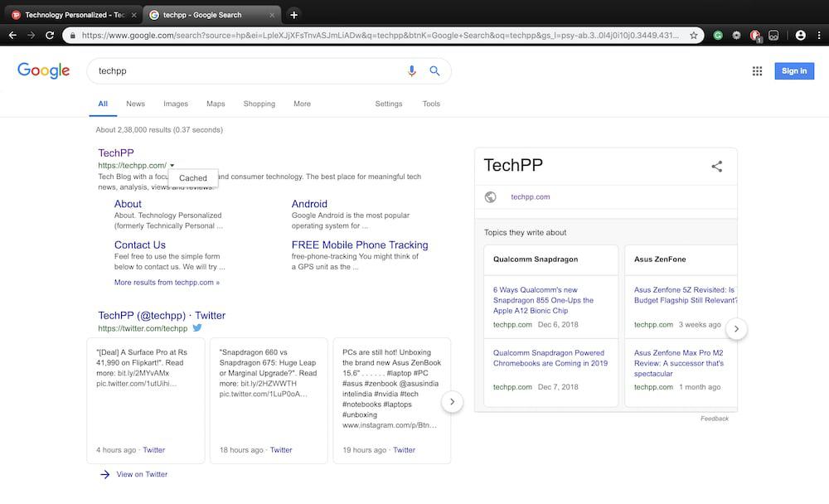
Task: Open Snapdragon 660 vs 675 tweet card
Action: click(269, 401)
